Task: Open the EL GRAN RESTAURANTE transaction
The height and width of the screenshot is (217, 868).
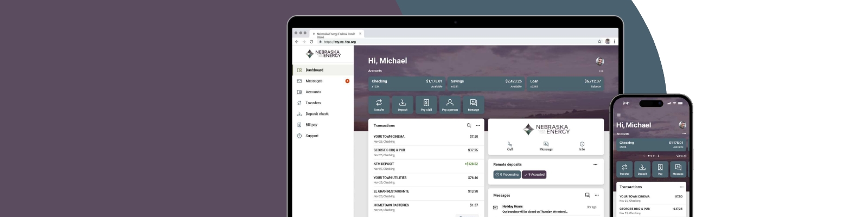Action: point(426,194)
